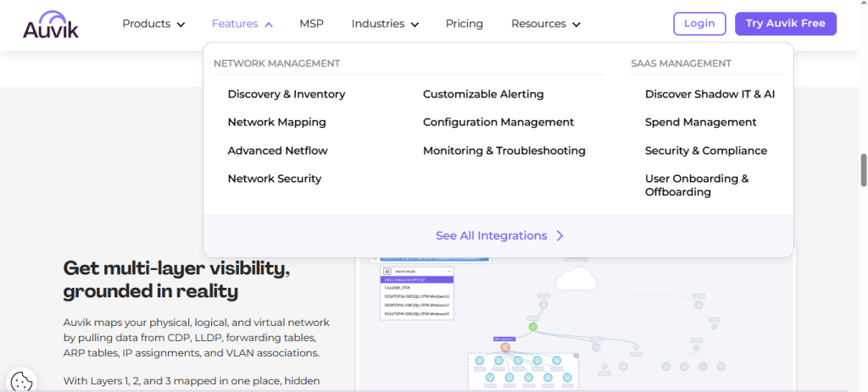
Task: Open User Onboarding & Offboarding link
Action: tap(697, 185)
